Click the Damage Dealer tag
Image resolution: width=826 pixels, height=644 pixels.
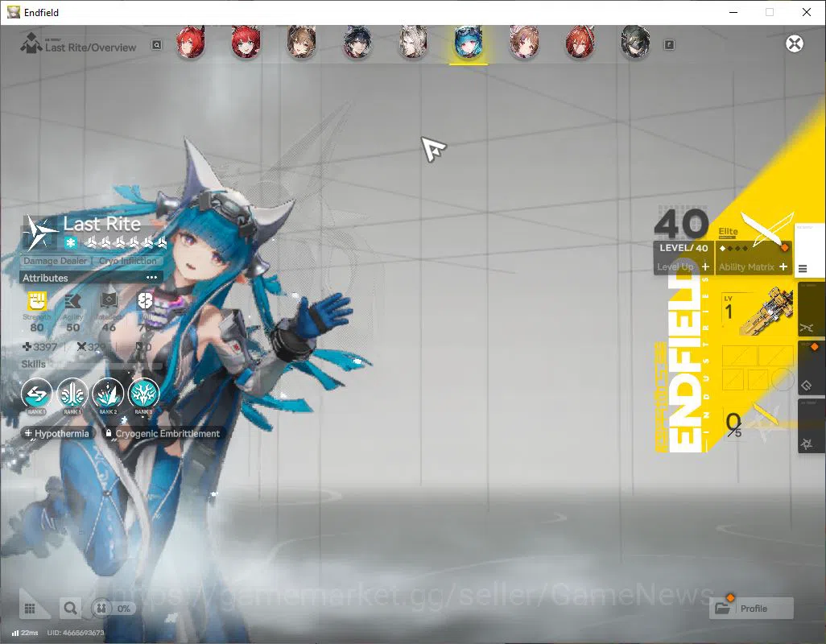point(56,261)
